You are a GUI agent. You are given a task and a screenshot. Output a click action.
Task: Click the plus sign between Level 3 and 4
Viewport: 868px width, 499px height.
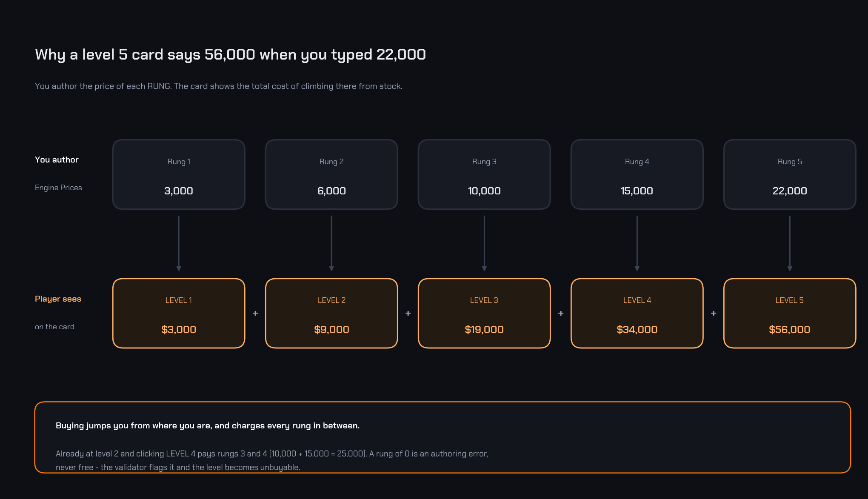point(561,313)
